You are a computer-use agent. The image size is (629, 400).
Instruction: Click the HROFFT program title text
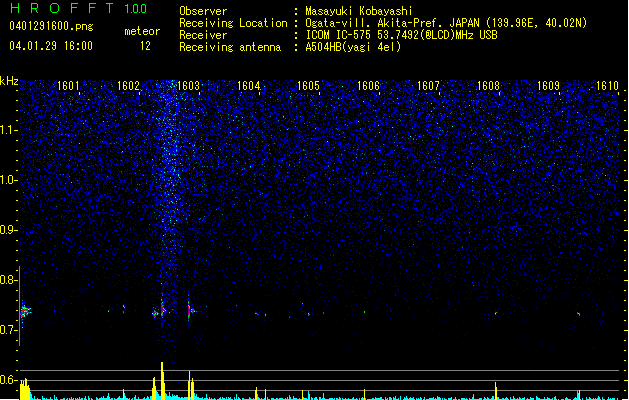pyautogui.click(x=62, y=8)
